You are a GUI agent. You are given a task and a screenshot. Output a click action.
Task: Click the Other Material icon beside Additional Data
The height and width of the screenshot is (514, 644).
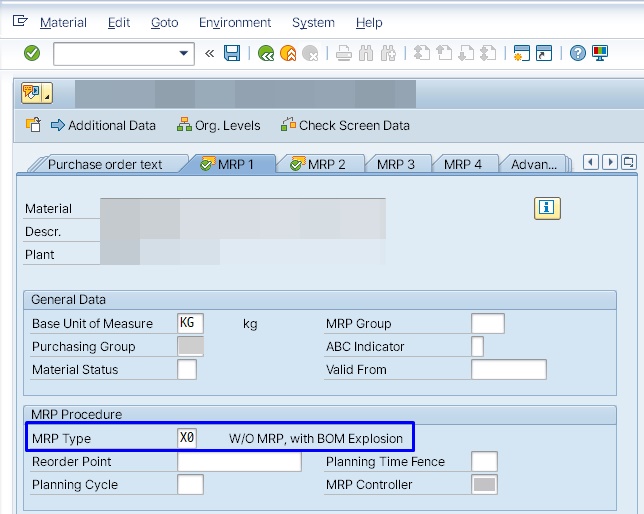coord(33,125)
